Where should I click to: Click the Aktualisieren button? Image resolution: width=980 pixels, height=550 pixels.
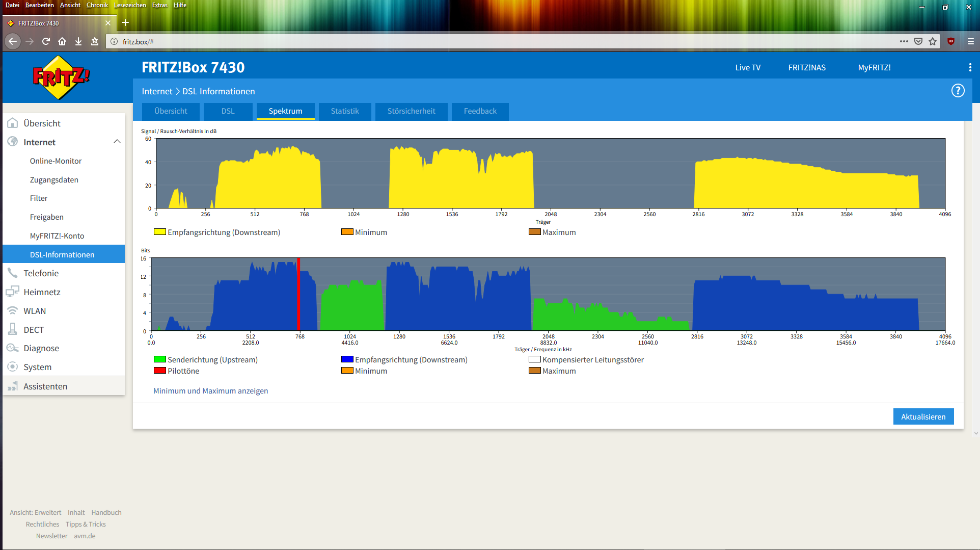pyautogui.click(x=923, y=416)
